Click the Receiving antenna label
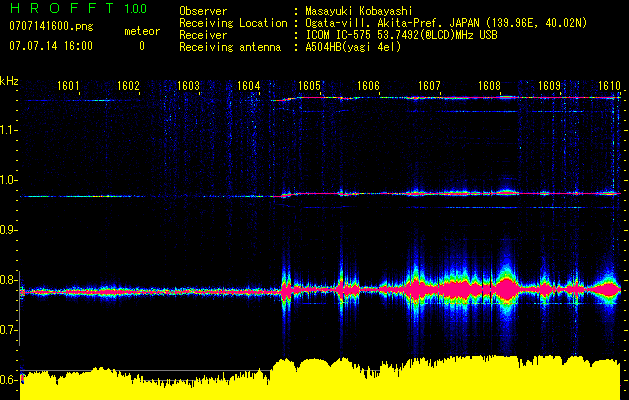This screenshot has width=629, height=400. (230, 47)
